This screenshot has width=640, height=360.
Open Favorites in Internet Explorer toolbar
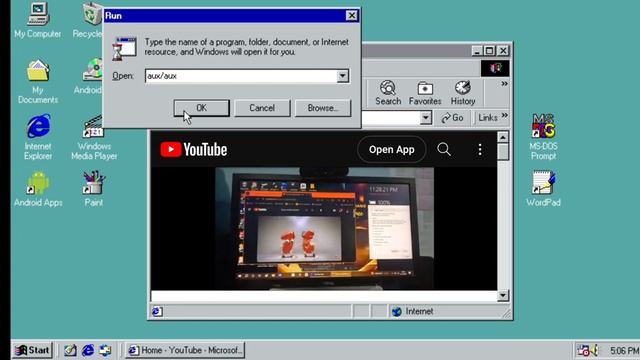425,93
